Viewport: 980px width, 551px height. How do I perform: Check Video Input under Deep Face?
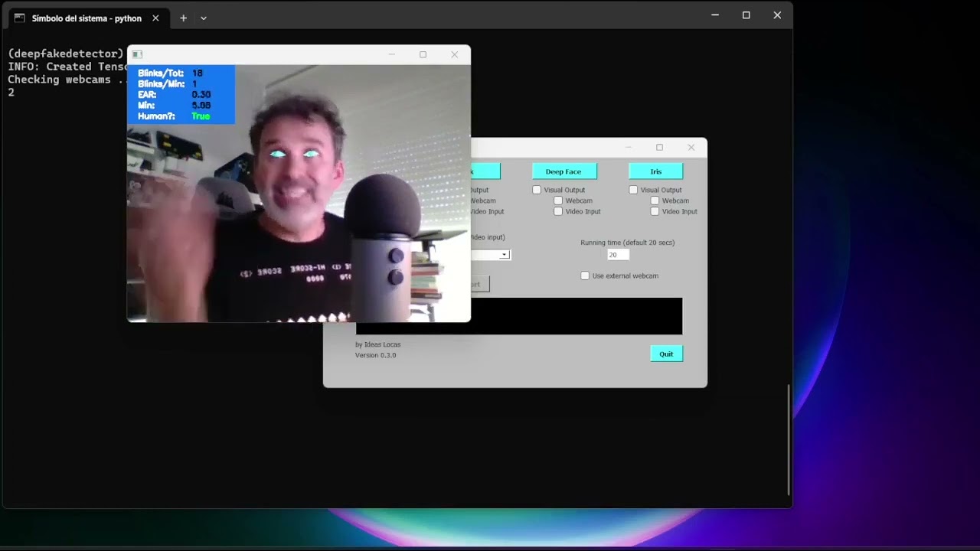coord(558,211)
